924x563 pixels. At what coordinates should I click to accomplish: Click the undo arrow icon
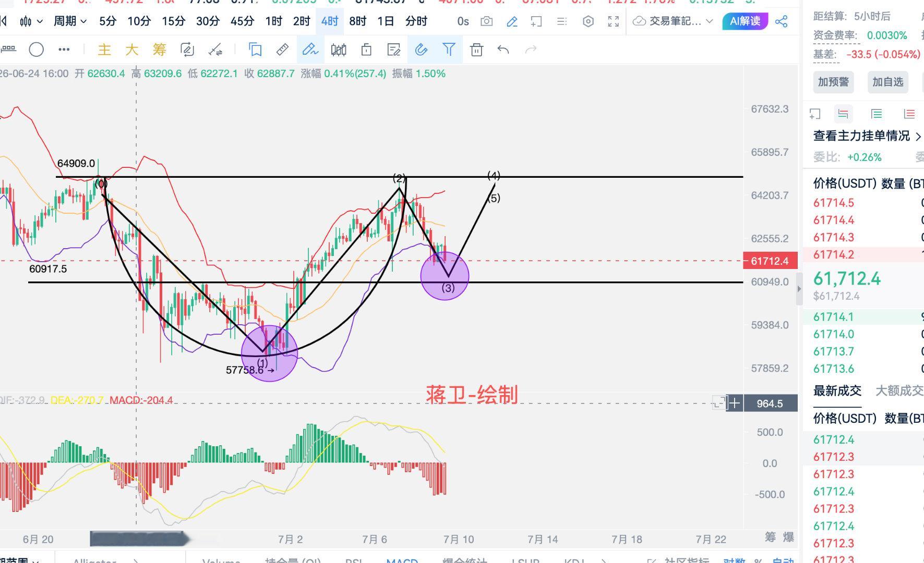click(x=503, y=50)
